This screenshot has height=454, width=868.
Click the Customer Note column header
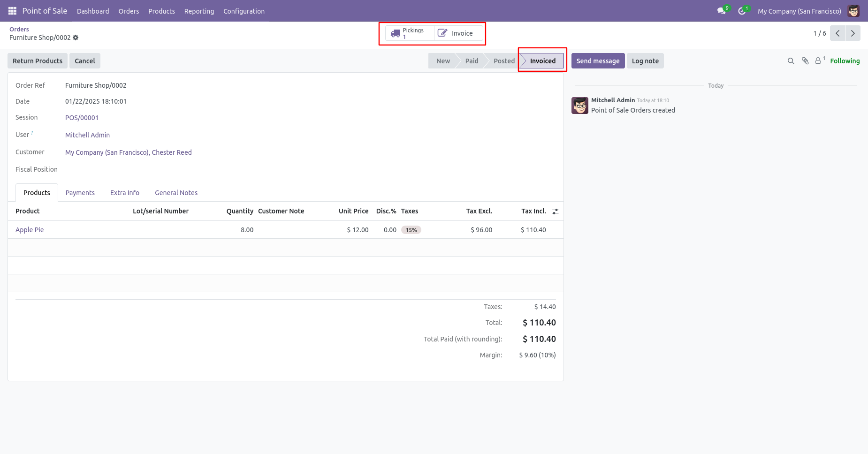pyautogui.click(x=281, y=211)
